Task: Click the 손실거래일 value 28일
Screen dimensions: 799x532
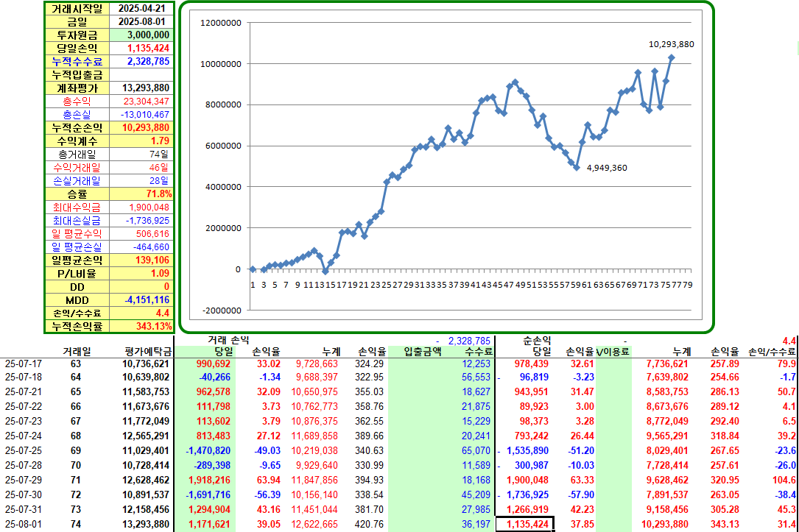Action: 141,181
